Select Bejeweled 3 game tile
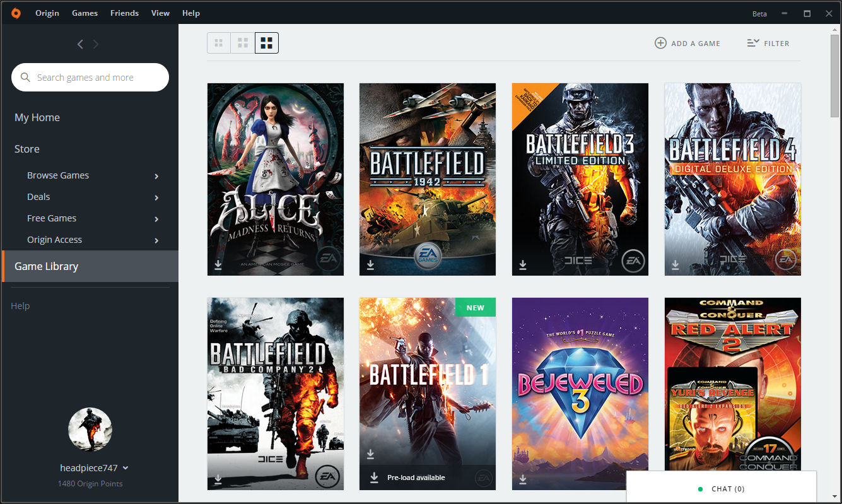The width and height of the screenshot is (842, 504). (580, 394)
